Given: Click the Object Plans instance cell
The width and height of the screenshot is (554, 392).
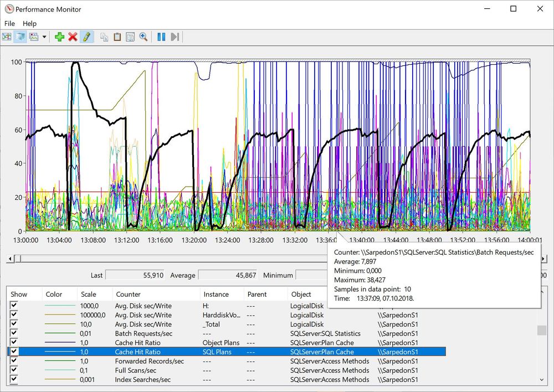Looking at the screenshot, I should pos(221,342).
